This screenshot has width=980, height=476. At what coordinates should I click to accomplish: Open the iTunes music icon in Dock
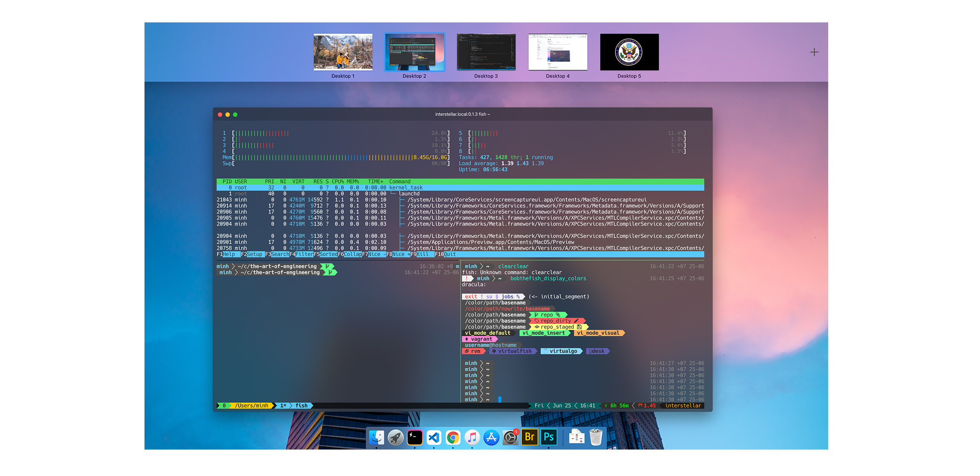click(x=472, y=438)
